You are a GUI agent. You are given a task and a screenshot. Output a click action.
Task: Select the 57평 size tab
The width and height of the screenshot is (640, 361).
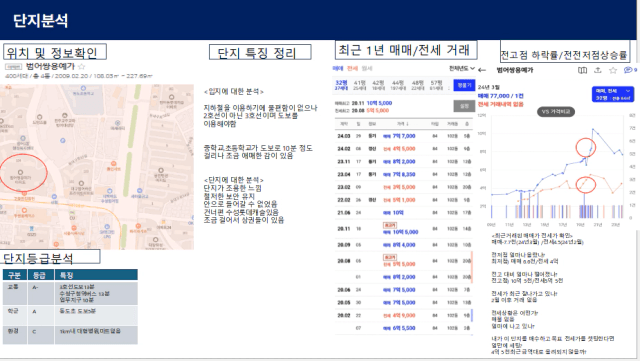(x=436, y=85)
